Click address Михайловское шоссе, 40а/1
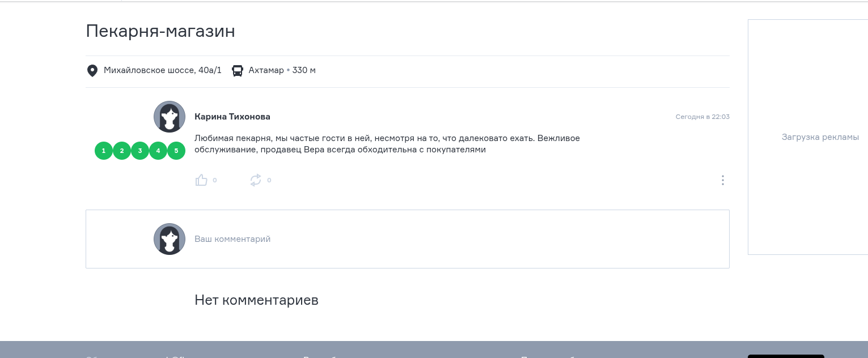868x358 pixels. 163,71
